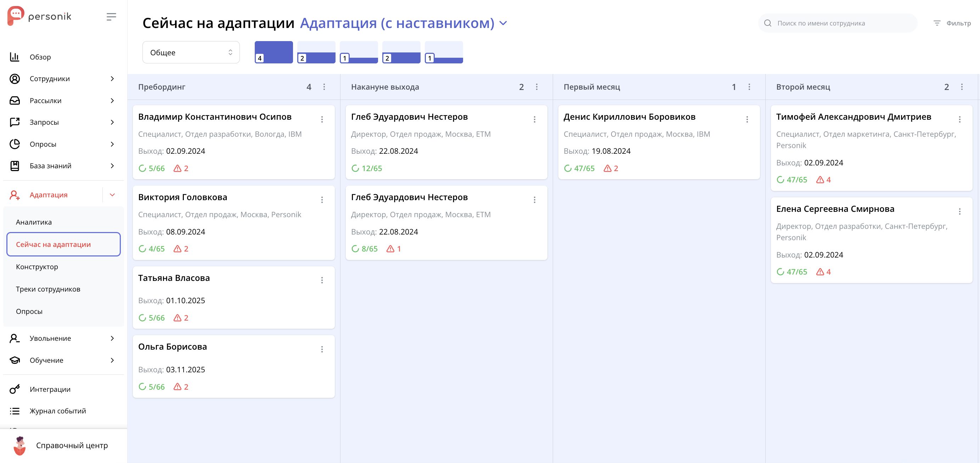Open the Общее dropdown
Viewport: 980px width, 463px height.
pyautogui.click(x=191, y=52)
